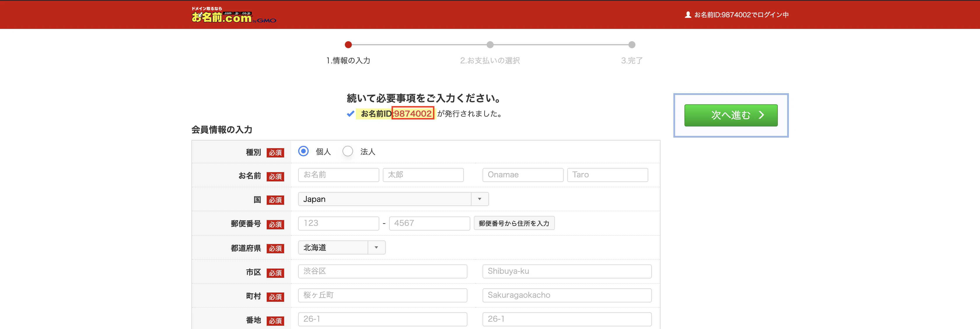
Task: Click the 渋谷区 city input field
Action: [382, 271]
